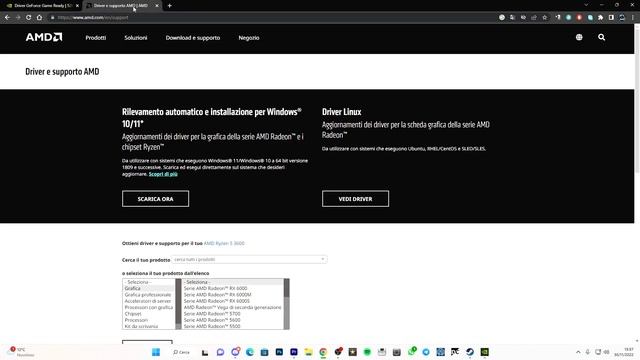The height and width of the screenshot is (360, 640).
Task: Open Spotify from taskbar
Action: tap(367, 352)
